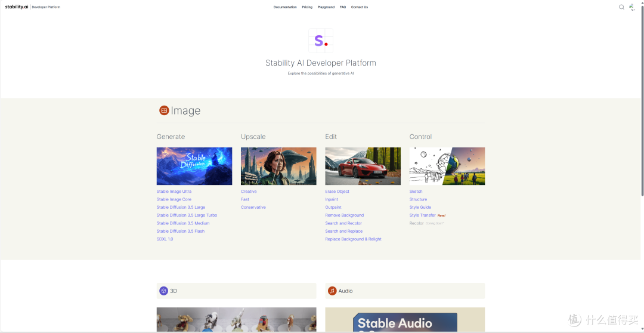Open the Stable Image Core link
The width and height of the screenshot is (644, 333).
(174, 199)
